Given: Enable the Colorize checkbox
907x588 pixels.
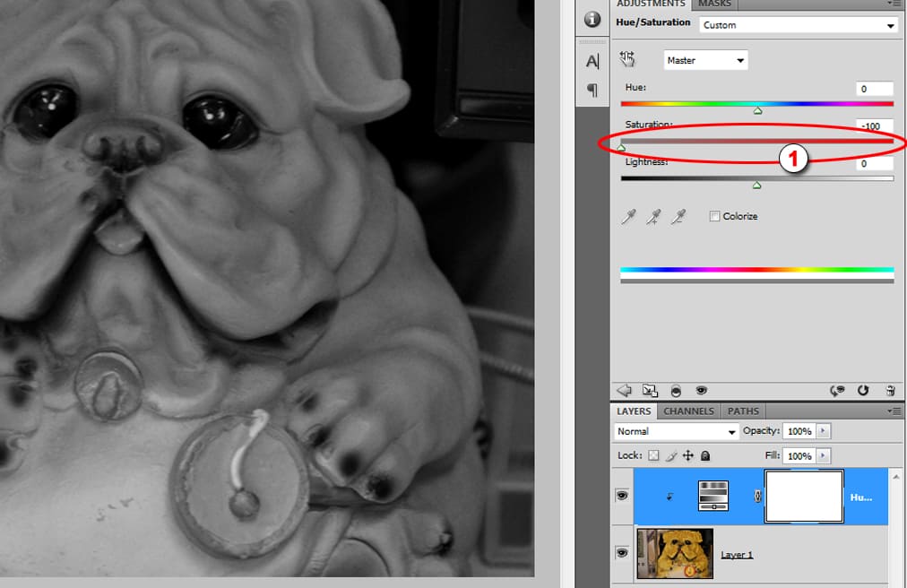Looking at the screenshot, I should click(714, 216).
